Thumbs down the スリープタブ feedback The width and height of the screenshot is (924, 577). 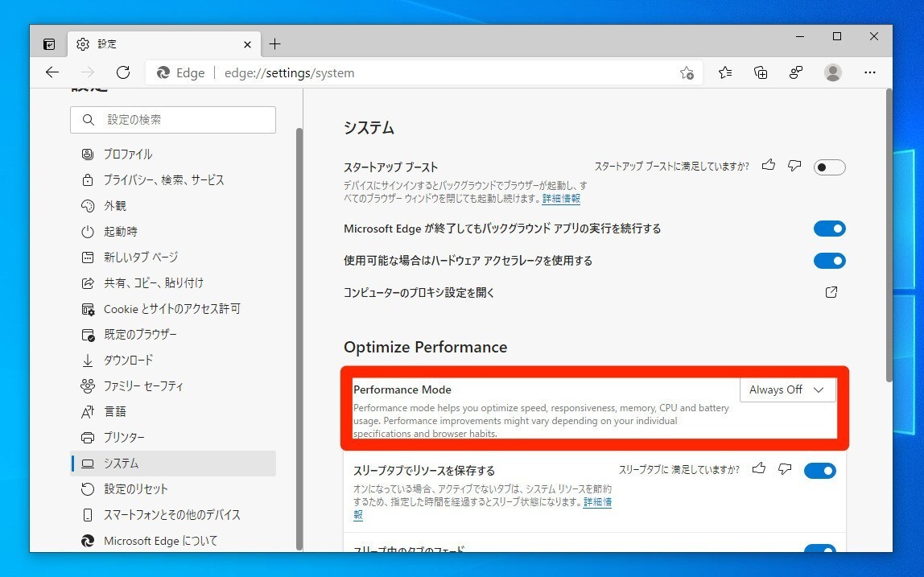(x=785, y=469)
